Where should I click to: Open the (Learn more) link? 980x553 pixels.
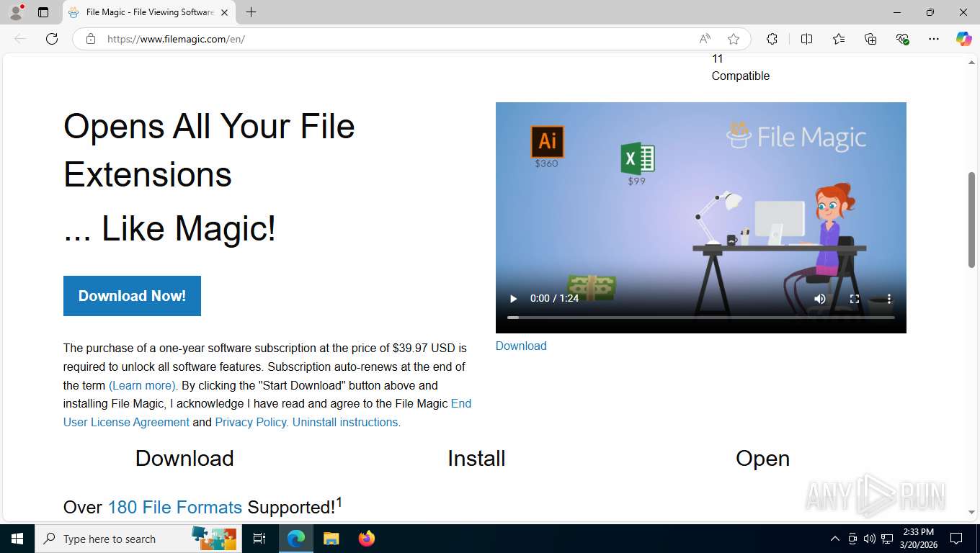click(143, 385)
